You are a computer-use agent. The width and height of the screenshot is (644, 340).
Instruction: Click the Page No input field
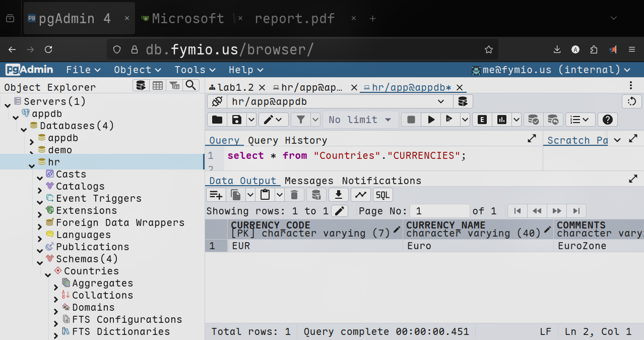coord(439,211)
